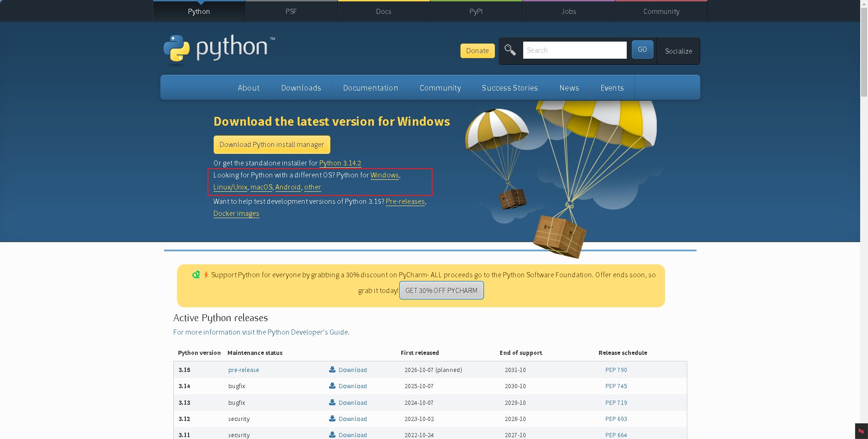Switch to the PSF tab
This screenshot has width=868, height=439.
point(291,11)
